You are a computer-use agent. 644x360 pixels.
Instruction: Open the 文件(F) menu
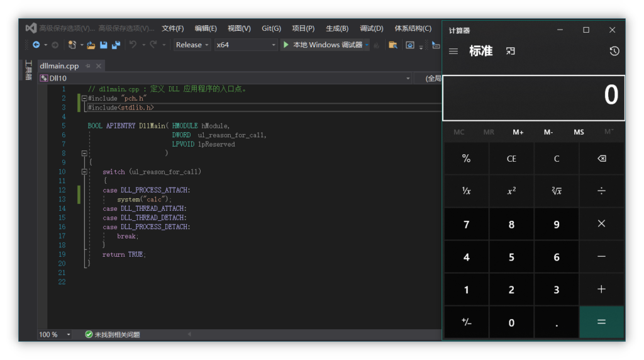[x=172, y=28]
